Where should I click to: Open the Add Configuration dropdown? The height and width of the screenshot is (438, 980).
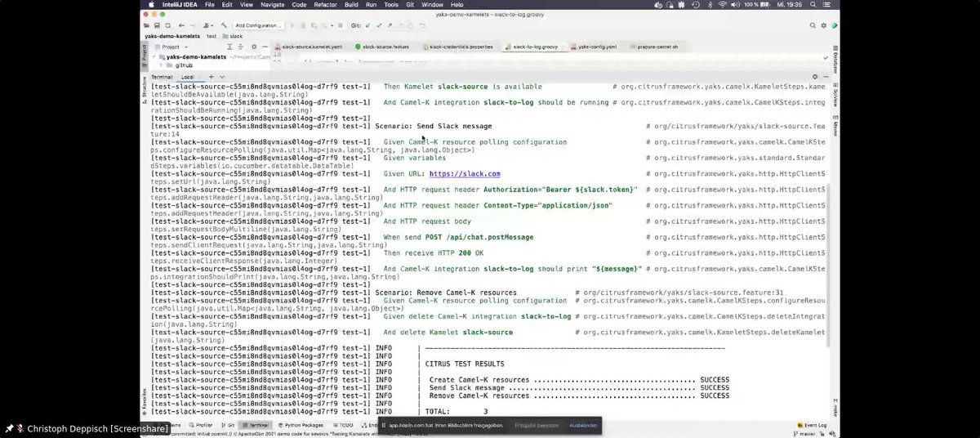point(259,25)
